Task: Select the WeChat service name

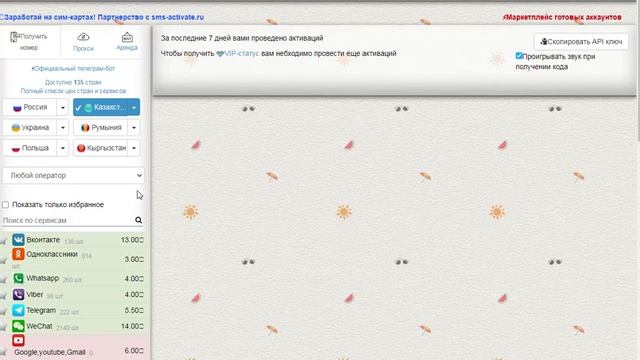Action: (x=39, y=326)
